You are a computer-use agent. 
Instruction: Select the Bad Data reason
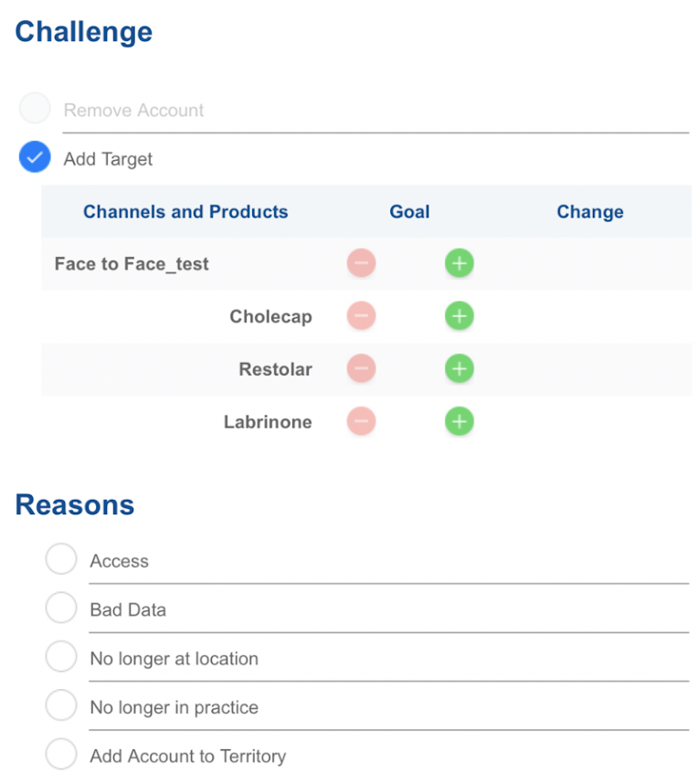pyautogui.click(x=61, y=608)
